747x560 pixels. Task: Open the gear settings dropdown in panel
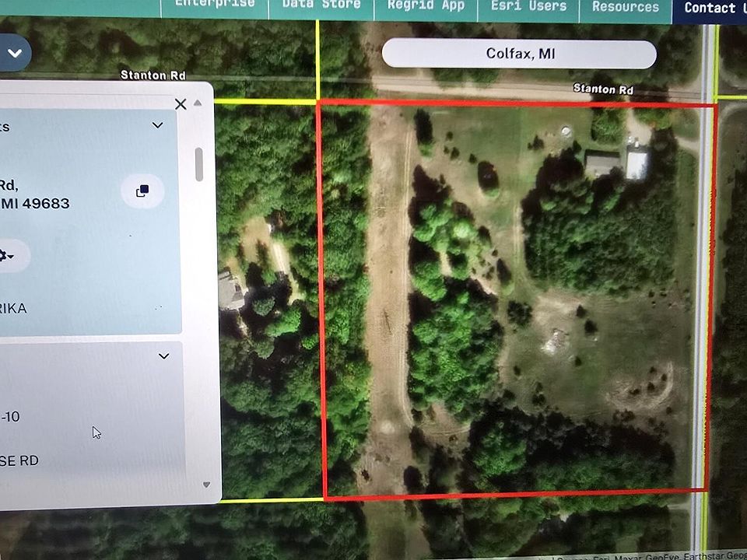coord(8,255)
